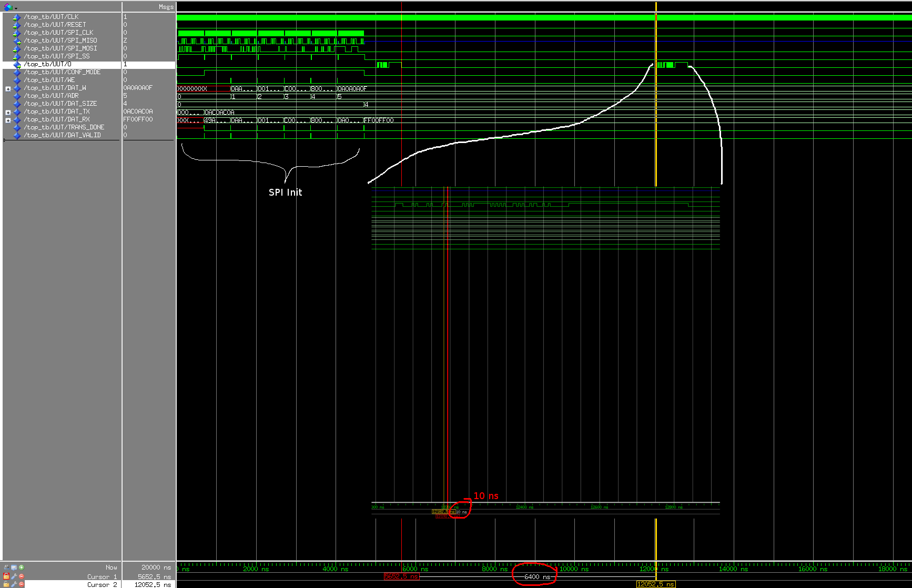Click the diamond icon of the DAT_TX bus
The height and width of the screenshot is (588, 912).
(x=16, y=111)
